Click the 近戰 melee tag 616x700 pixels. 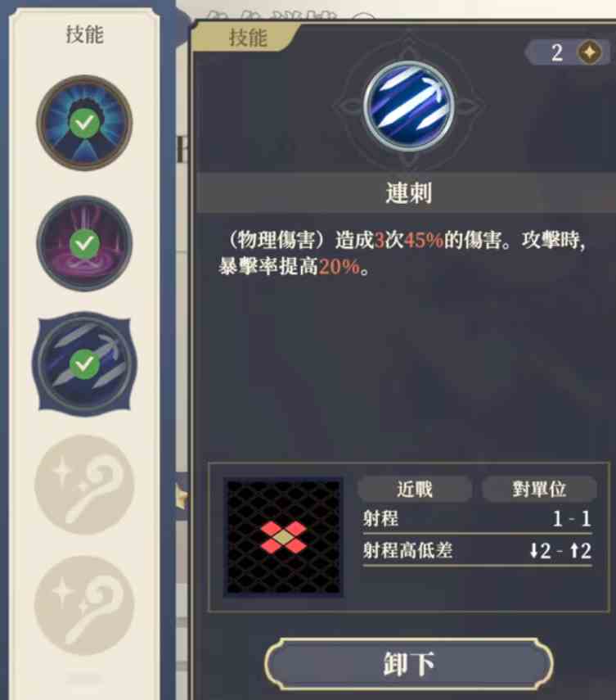[415, 489]
